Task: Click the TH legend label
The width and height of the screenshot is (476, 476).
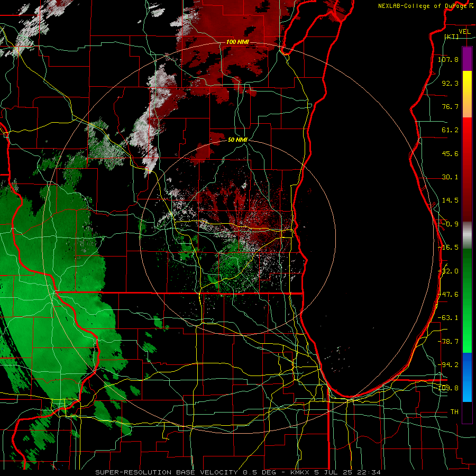Action: (x=454, y=412)
